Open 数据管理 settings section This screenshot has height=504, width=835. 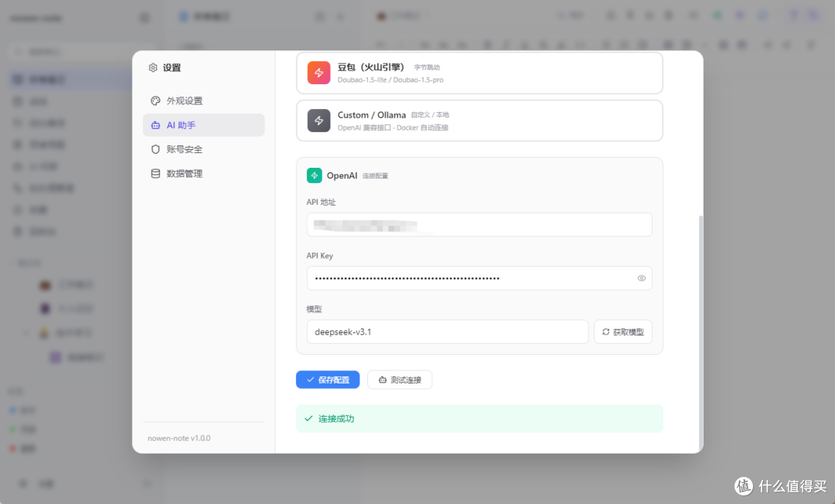[203, 173]
